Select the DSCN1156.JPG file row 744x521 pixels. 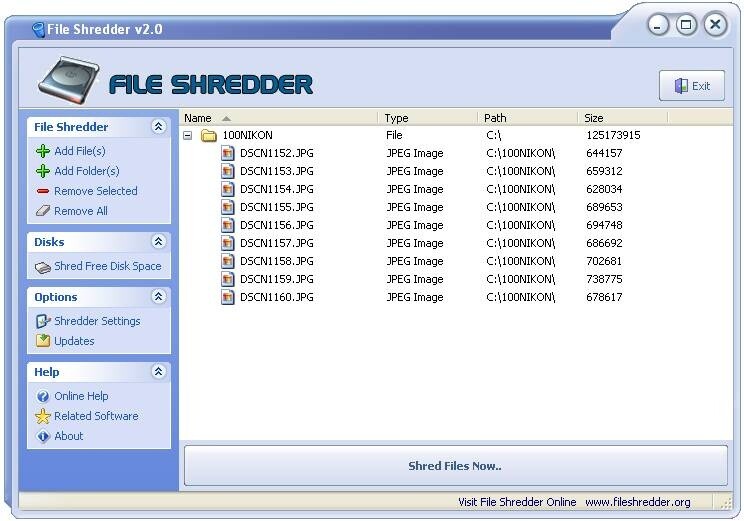pos(456,225)
